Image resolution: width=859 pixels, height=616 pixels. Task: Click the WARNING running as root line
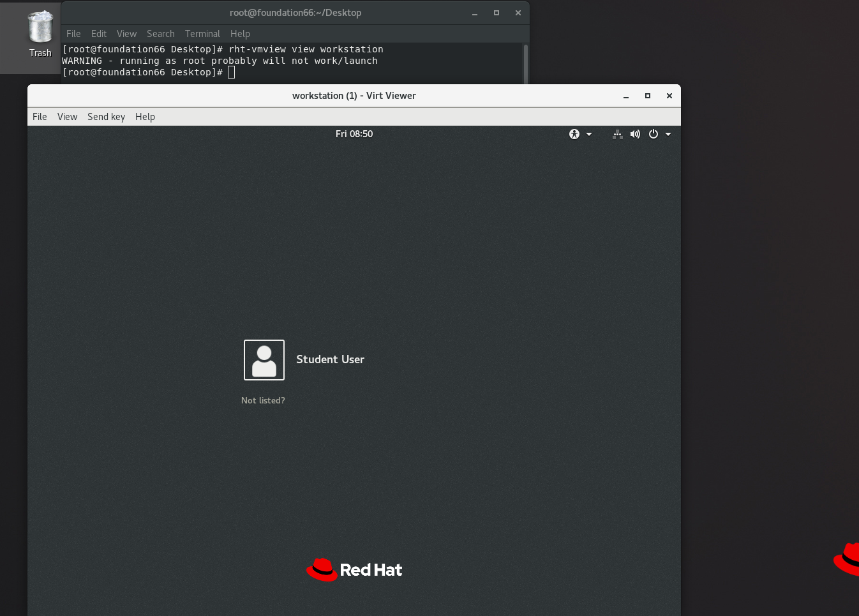220,61
